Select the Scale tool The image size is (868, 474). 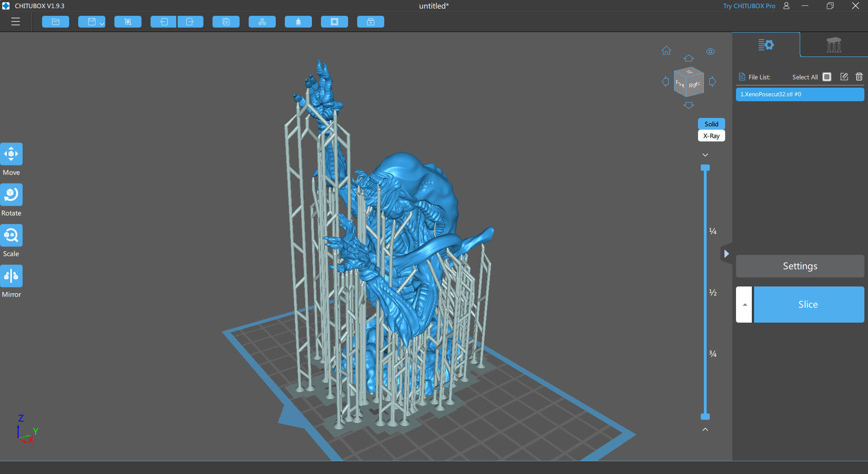(11, 235)
